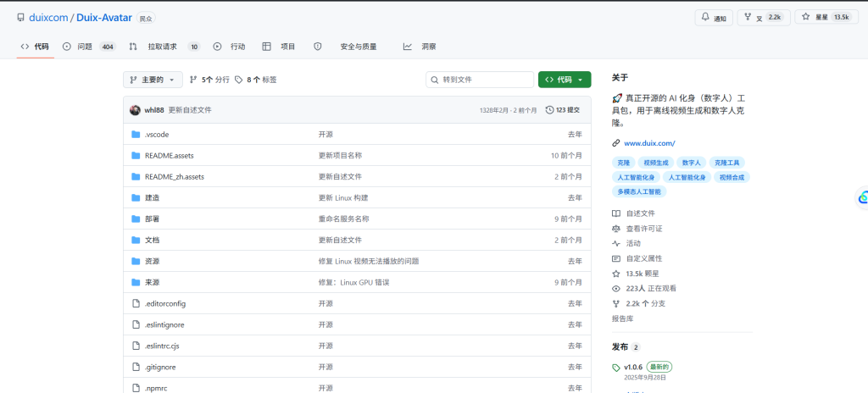This screenshot has width=868, height=393.
Task: View the 8 个 标签 tags link
Action: pyautogui.click(x=256, y=80)
